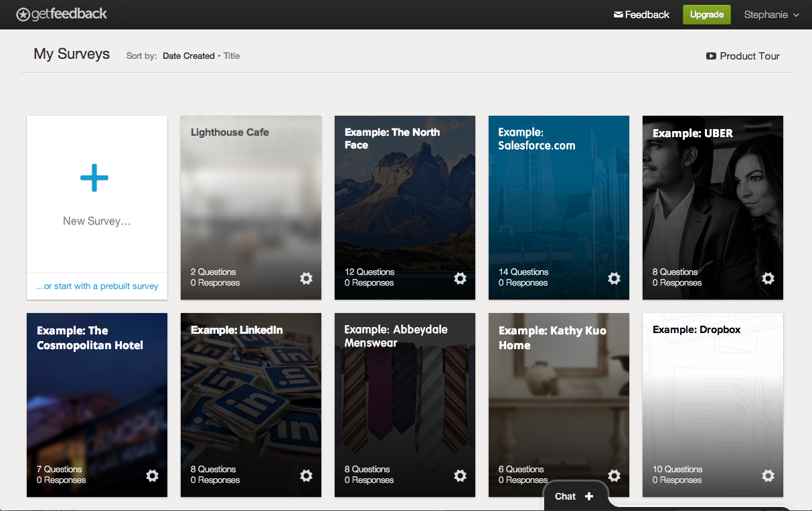Image resolution: width=812 pixels, height=511 pixels.
Task: Expand the Chat widget plus icon
Action: [589, 496]
